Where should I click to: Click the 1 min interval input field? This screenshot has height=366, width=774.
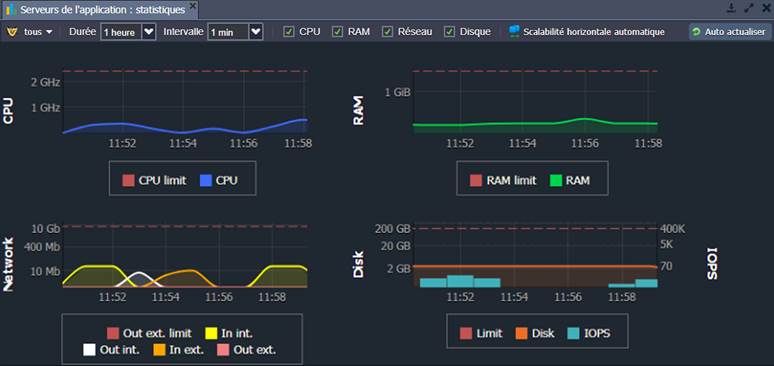click(x=228, y=33)
